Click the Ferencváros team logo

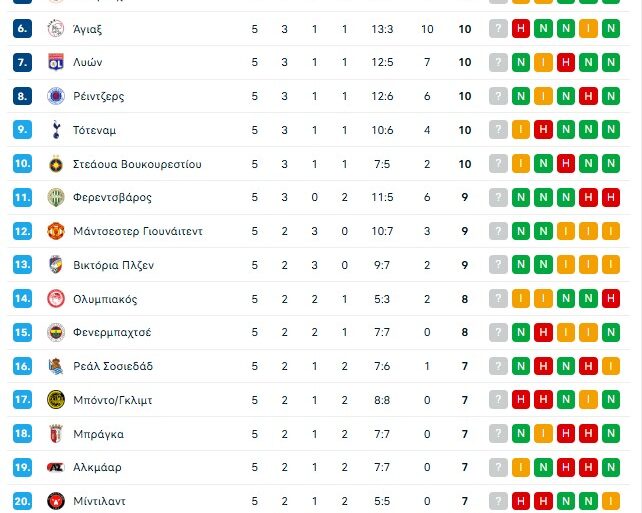[x=55, y=198]
